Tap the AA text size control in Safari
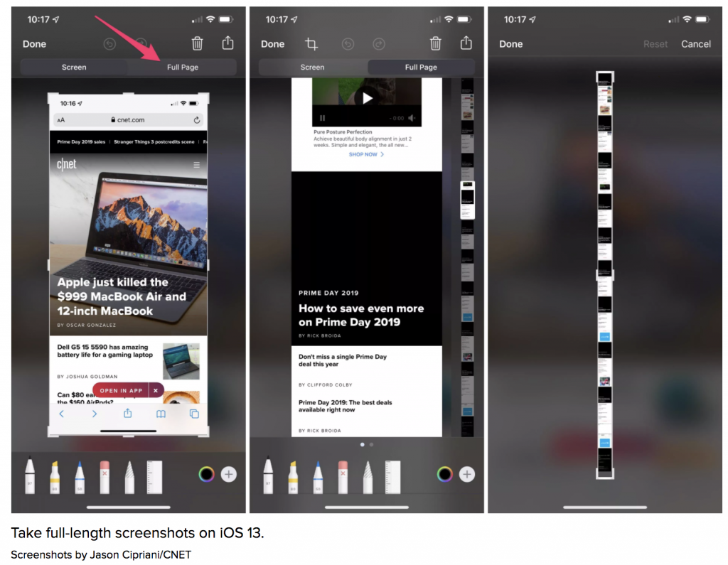Viewport: 728px width, 565px height. (x=61, y=120)
